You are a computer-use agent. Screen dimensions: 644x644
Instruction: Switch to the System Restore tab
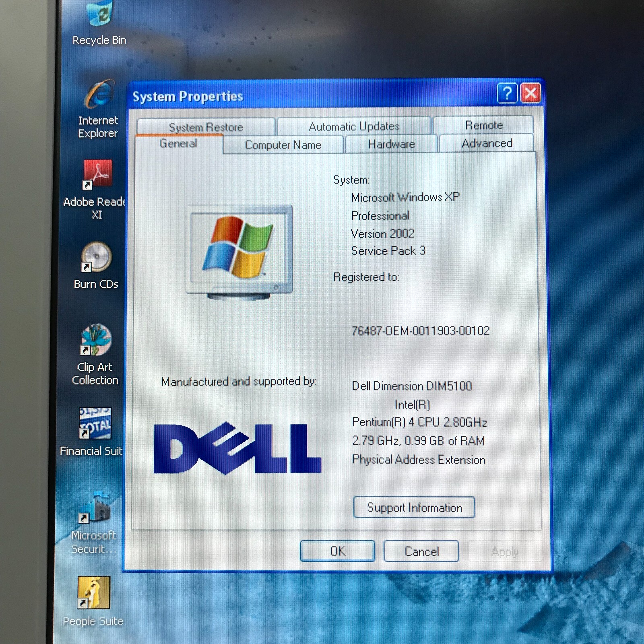(206, 127)
